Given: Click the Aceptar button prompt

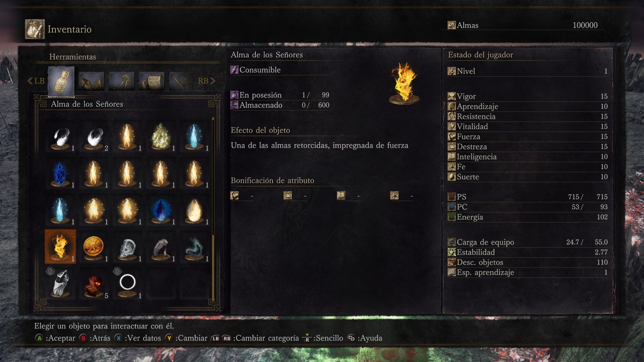Looking at the screenshot, I should pyautogui.click(x=55, y=338).
